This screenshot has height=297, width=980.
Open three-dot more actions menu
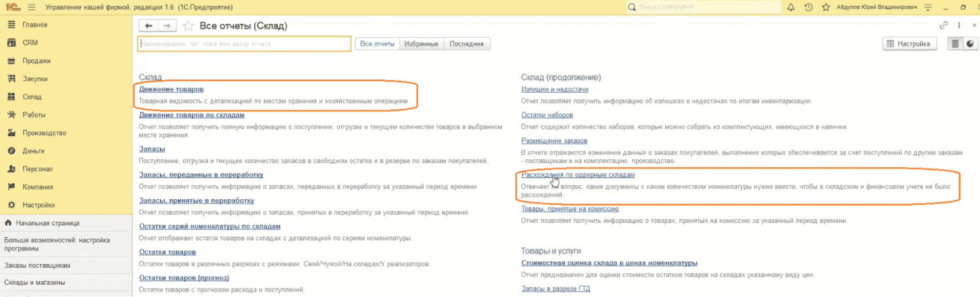coord(959,25)
